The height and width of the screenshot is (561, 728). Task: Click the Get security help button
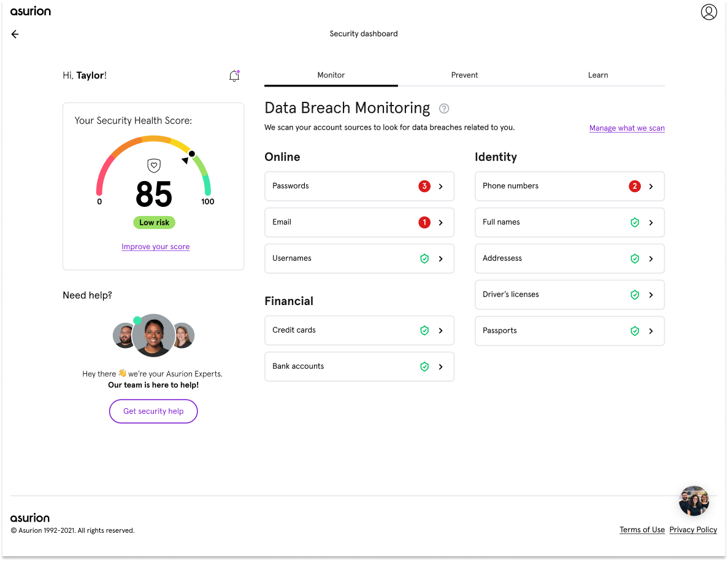point(153,411)
